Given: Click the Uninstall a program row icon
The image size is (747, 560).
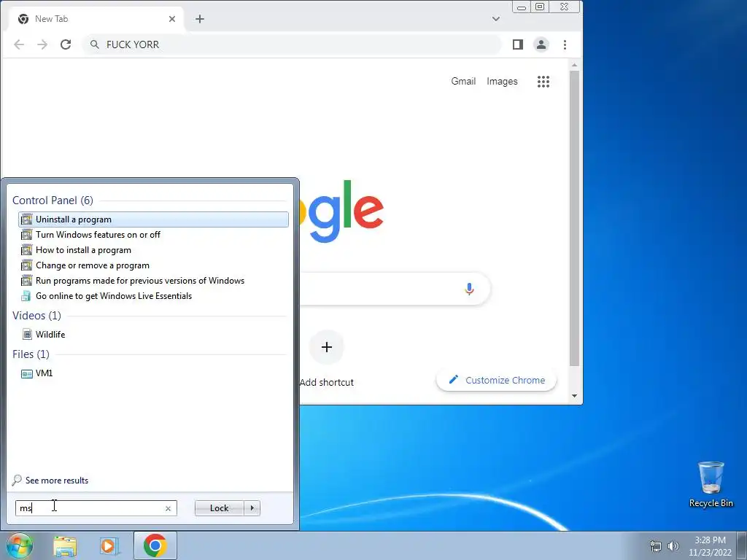Looking at the screenshot, I should point(27,219).
